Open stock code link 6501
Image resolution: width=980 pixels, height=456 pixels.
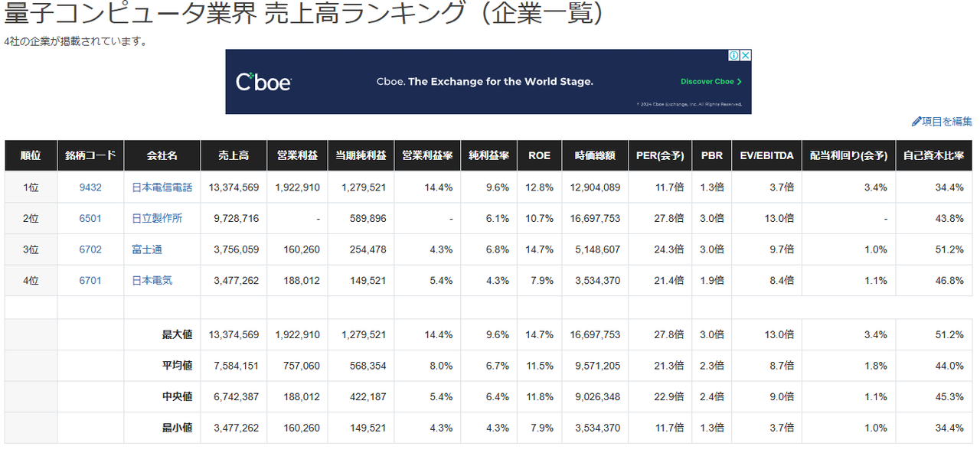(90, 218)
